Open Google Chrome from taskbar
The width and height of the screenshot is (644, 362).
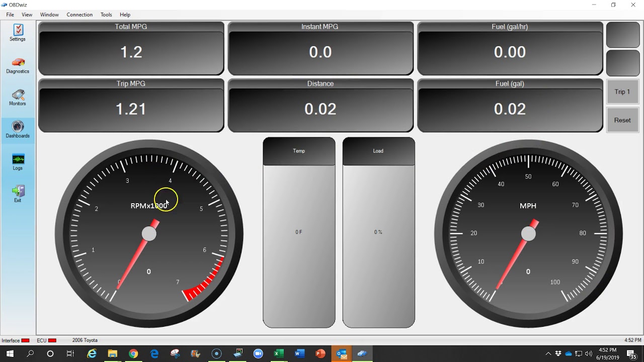point(133,354)
